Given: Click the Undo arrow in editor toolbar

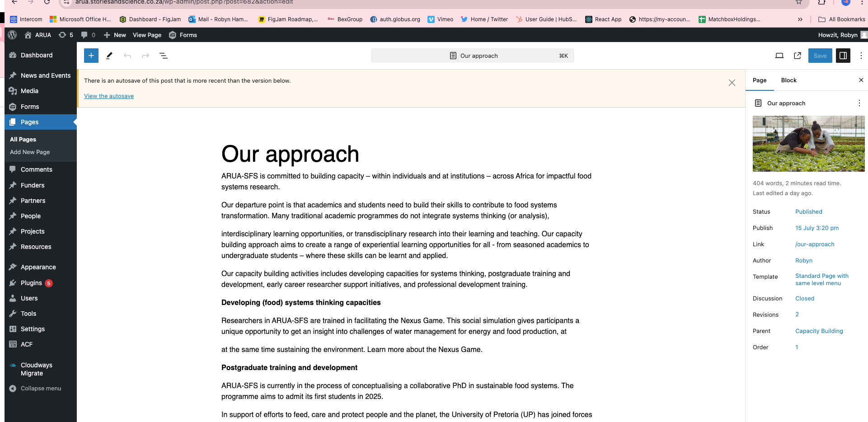Looking at the screenshot, I should click(127, 56).
